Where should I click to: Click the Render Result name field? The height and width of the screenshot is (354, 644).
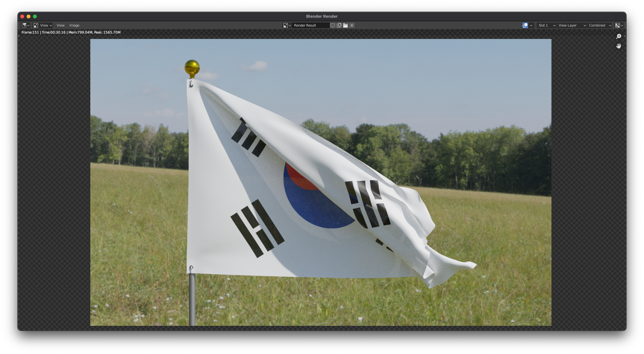(311, 25)
